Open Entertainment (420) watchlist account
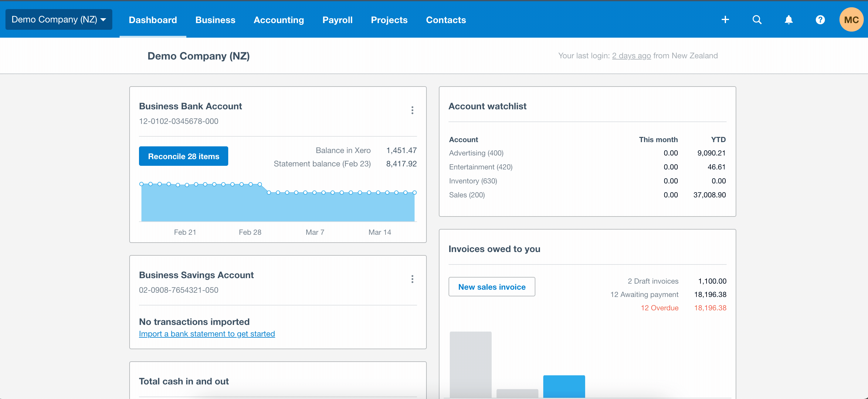868x399 pixels. click(480, 167)
